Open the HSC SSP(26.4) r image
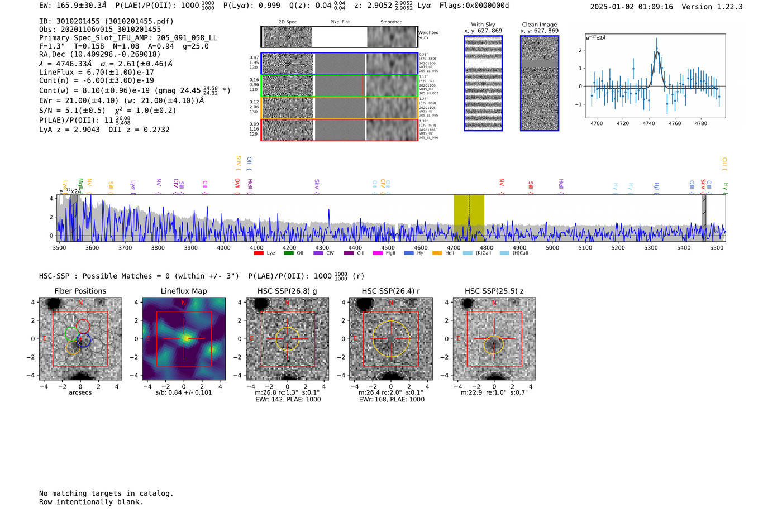Viewport: 782px width, 532px height. point(391,339)
